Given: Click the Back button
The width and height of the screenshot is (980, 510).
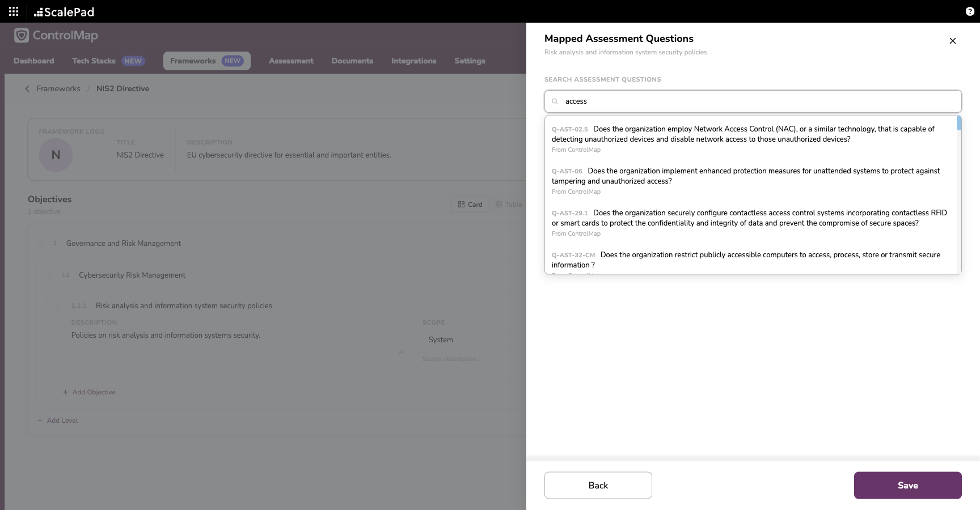Looking at the screenshot, I should coord(598,486).
